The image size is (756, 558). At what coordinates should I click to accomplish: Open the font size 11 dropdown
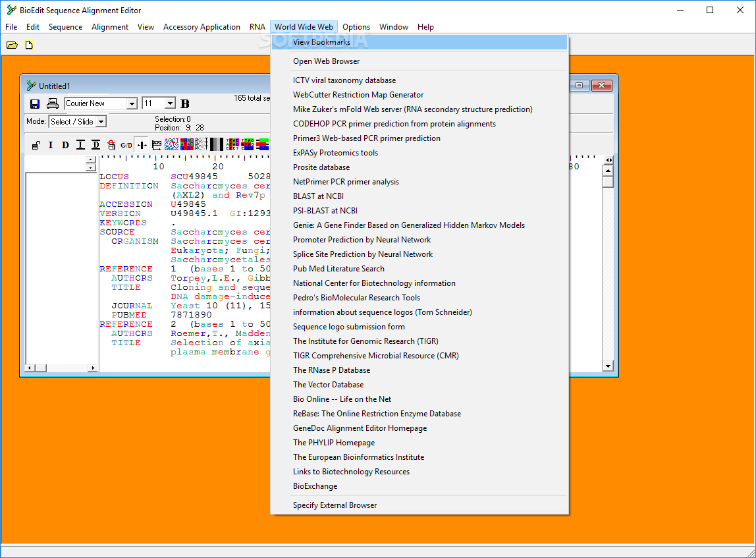(170, 103)
